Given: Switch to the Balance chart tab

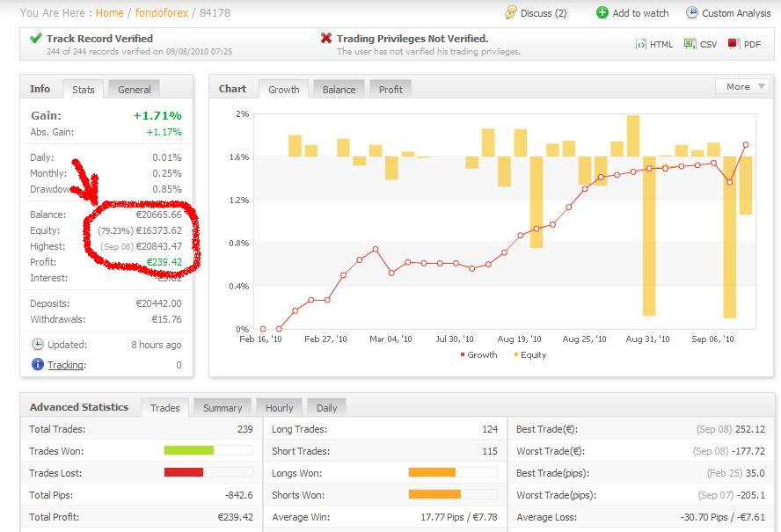Looking at the screenshot, I should click(339, 90).
